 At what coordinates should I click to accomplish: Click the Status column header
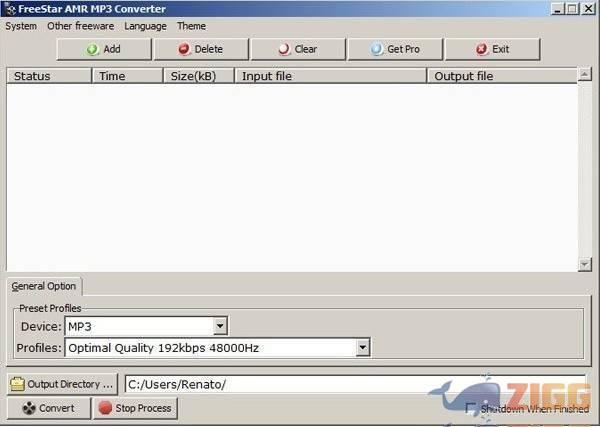point(50,76)
